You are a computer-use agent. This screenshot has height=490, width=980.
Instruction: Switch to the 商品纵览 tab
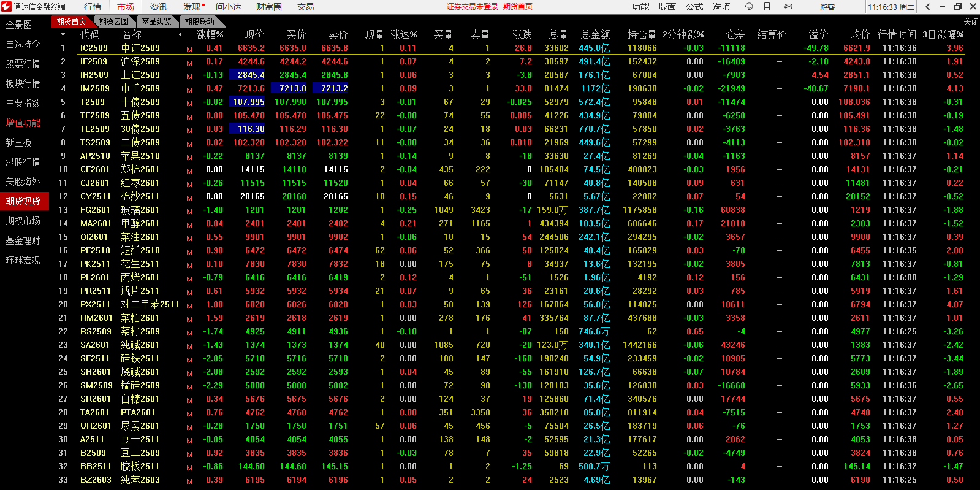tap(157, 21)
